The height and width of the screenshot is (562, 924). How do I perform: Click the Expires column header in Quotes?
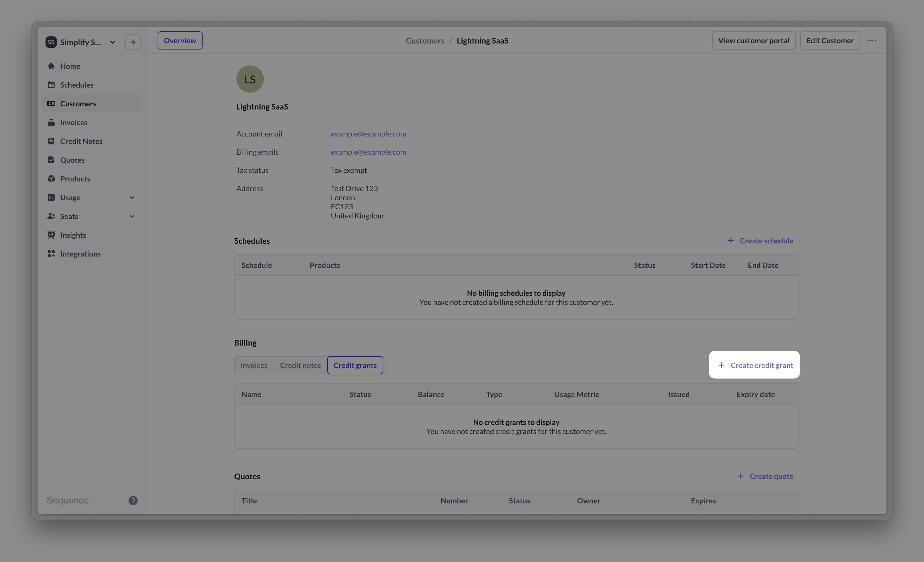704,501
